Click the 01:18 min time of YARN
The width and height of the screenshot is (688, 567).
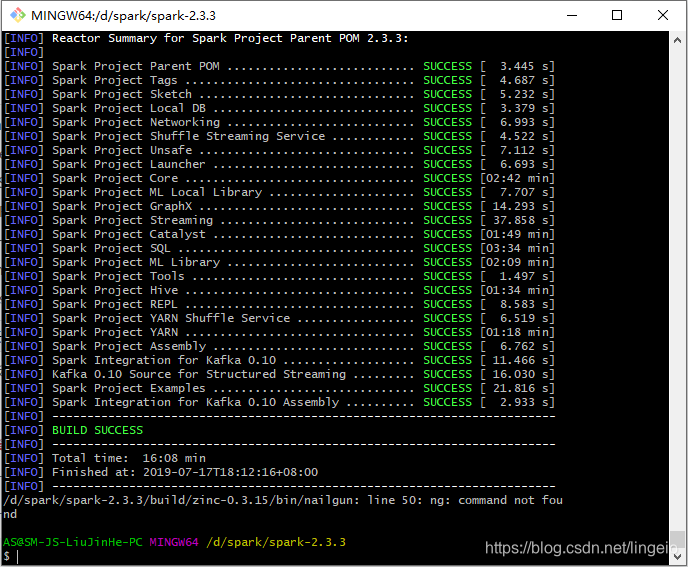[x=517, y=333]
